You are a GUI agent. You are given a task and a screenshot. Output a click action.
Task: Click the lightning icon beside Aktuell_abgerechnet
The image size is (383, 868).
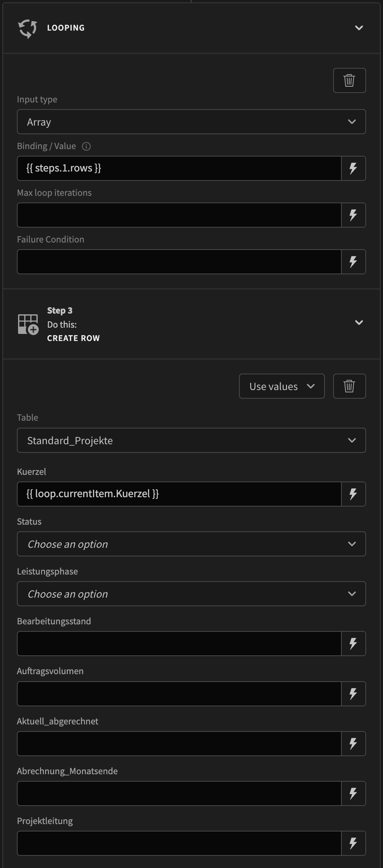[353, 743]
